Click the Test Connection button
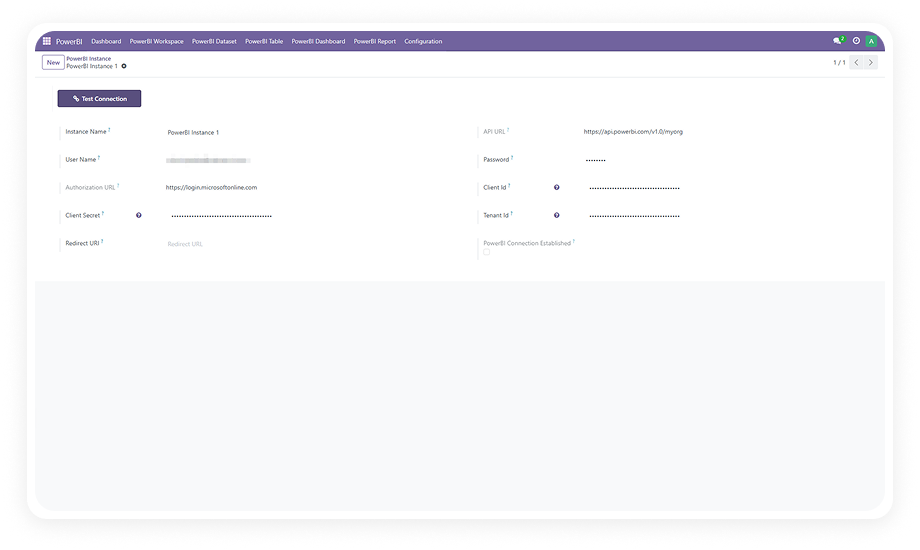The height and width of the screenshot is (550, 920). coord(99,99)
